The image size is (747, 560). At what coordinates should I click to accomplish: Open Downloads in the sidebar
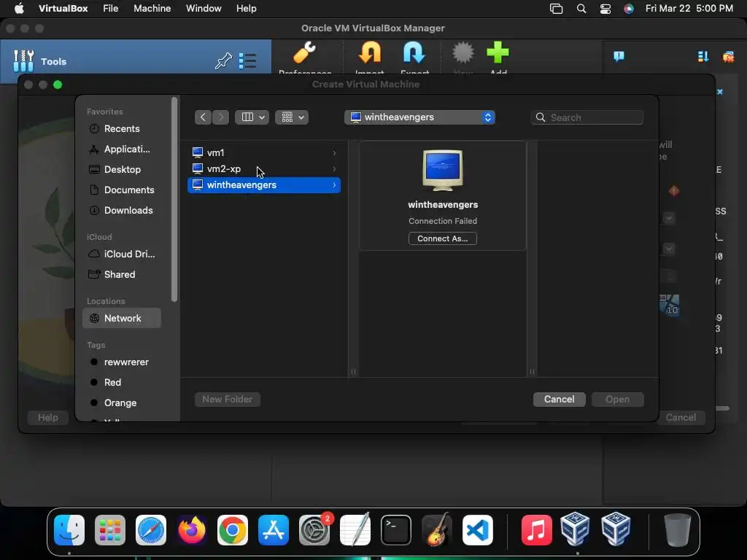[122, 211]
